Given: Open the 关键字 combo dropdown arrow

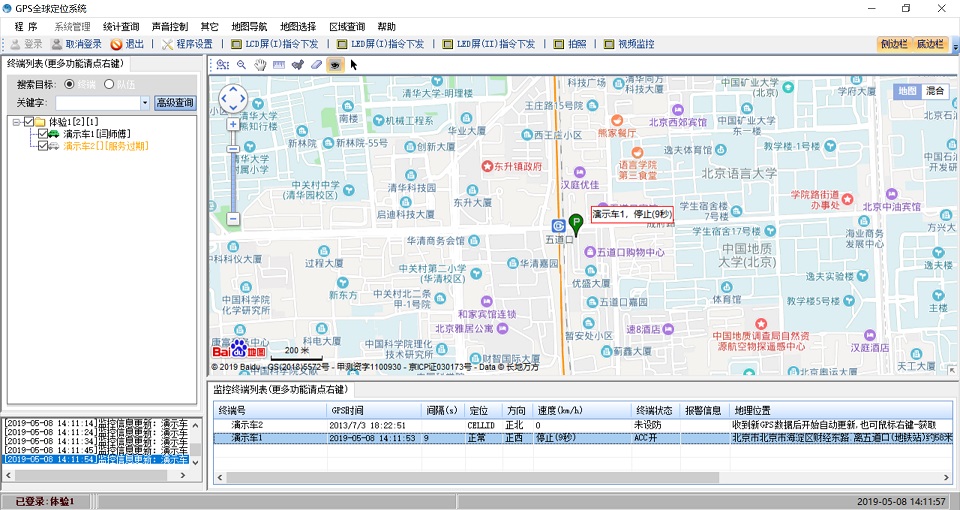Looking at the screenshot, I should tap(145, 103).
